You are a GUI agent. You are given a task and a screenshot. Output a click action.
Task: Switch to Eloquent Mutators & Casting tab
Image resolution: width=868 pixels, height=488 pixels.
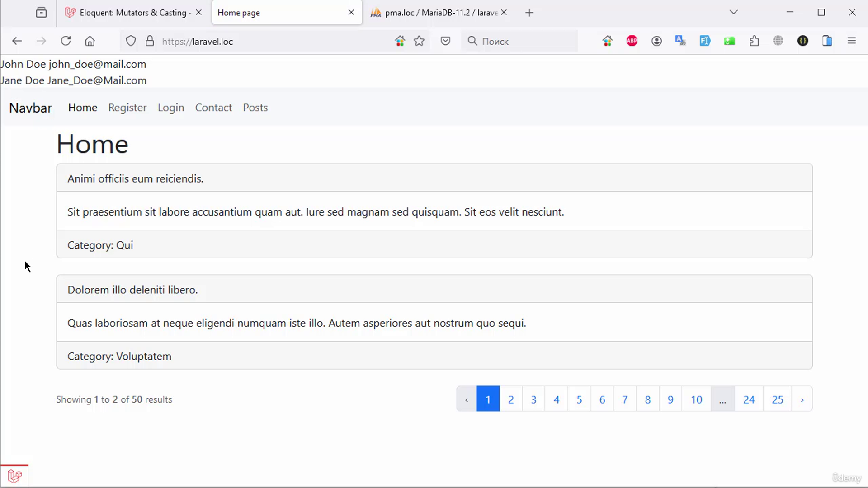pos(131,13)
